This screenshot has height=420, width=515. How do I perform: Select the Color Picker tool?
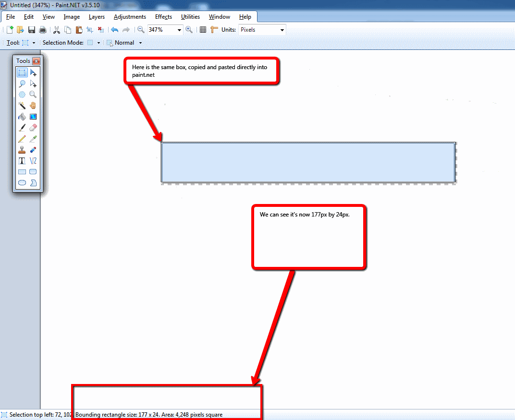click(x=33, y=138)
